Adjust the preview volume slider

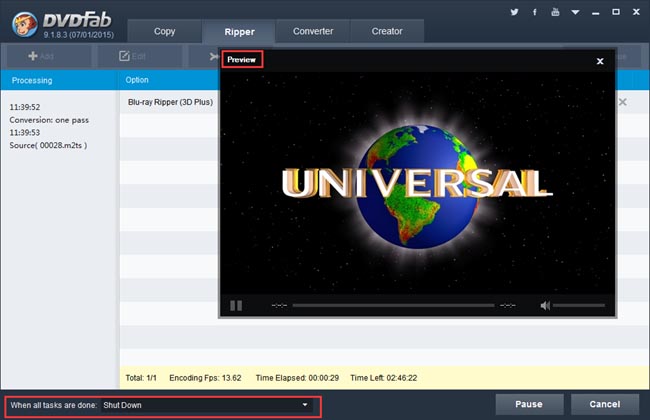[579, 306]
